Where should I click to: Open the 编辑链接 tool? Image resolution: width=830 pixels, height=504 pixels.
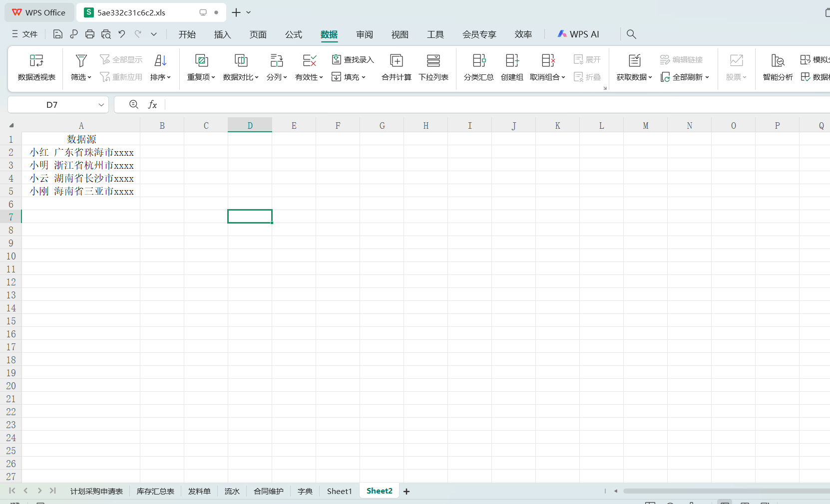click(681, 59)
